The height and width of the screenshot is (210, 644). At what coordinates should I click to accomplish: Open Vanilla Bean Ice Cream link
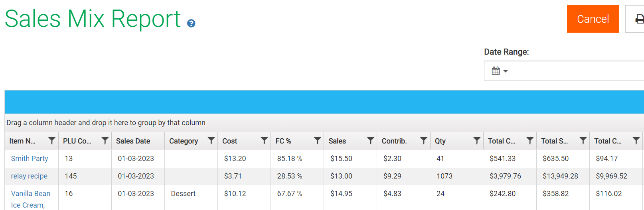31,194
